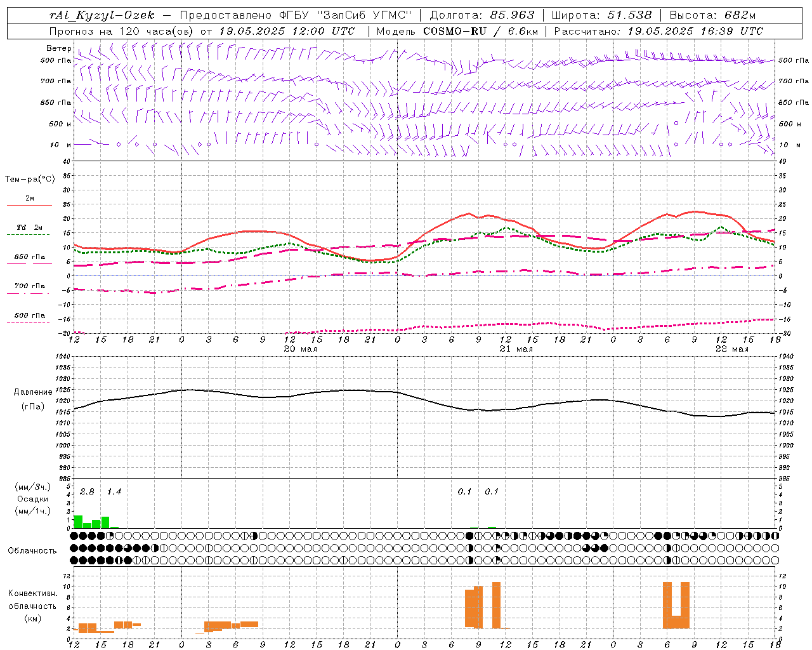Click the (мм/3ч.) precipitation unit label
This screenshot has height=650, width=812.
[33, 487]
